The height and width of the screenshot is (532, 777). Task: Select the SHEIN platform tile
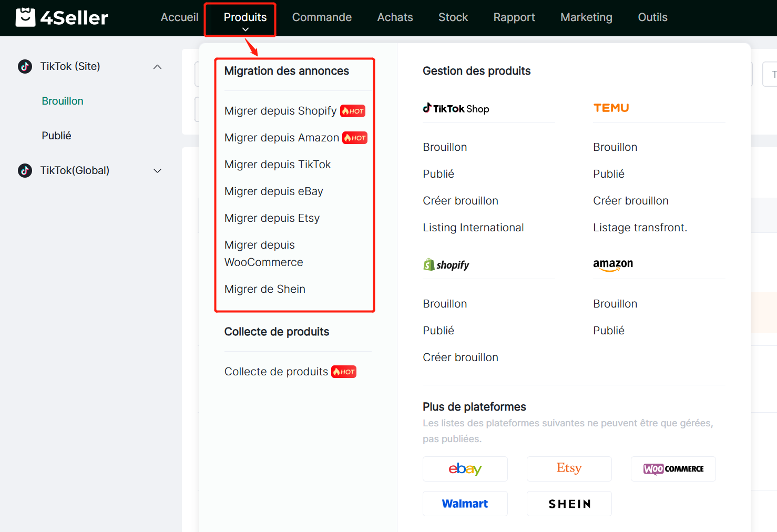[569, 504]
